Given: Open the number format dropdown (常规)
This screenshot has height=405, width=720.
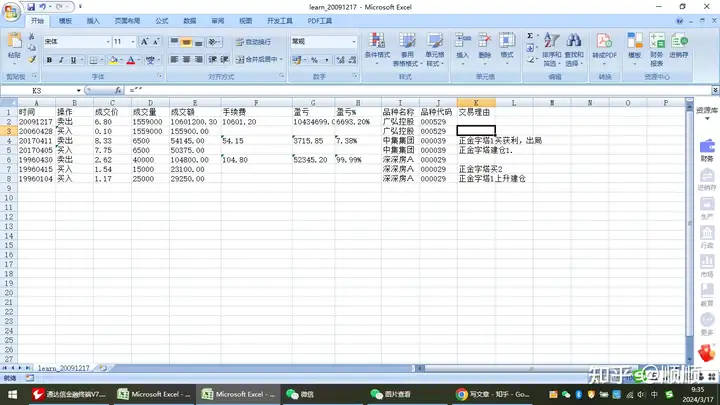Looking at the screenshot, I should tap(354, 42).
